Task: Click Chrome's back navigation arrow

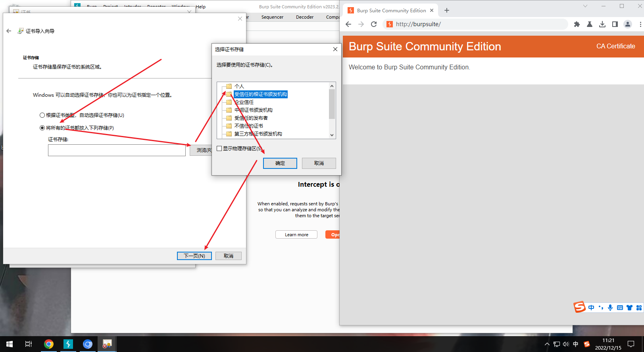Action: pos(348,24)
